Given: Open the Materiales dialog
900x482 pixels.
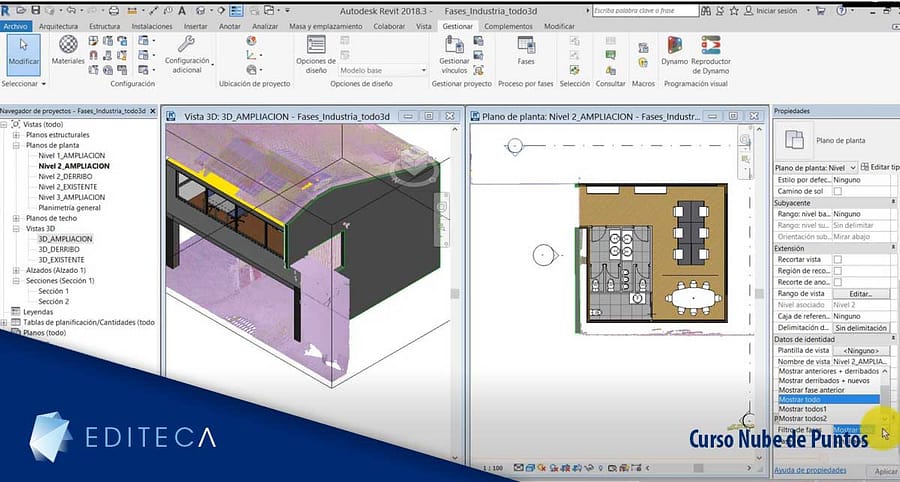Looking at the screenshot, I should [68, 50].
